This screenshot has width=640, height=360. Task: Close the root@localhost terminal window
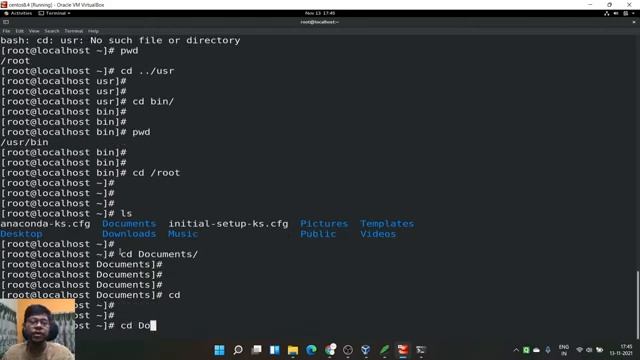[634, 22]
